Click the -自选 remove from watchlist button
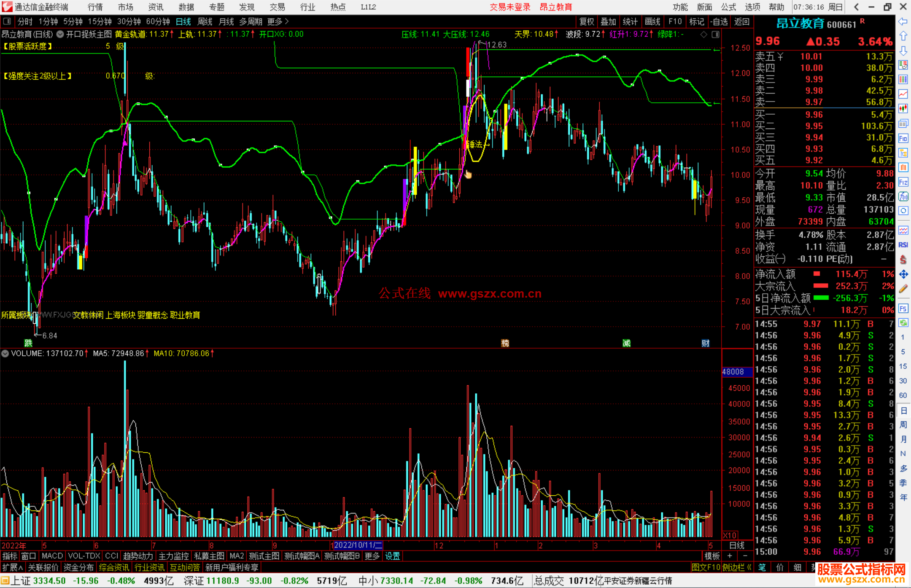This screenshot has height=588, width=911. pyautogui.click(x=719, y=21)
